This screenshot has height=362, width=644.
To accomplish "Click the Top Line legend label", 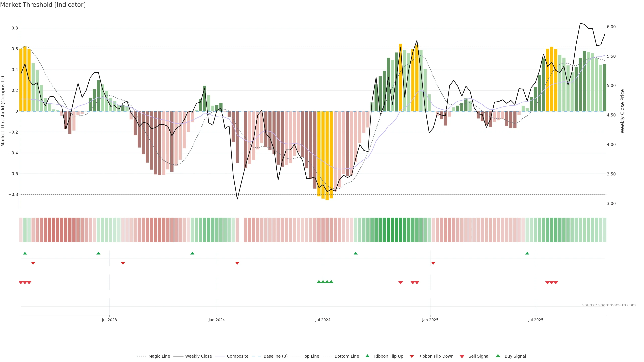I will click(311, 356).
